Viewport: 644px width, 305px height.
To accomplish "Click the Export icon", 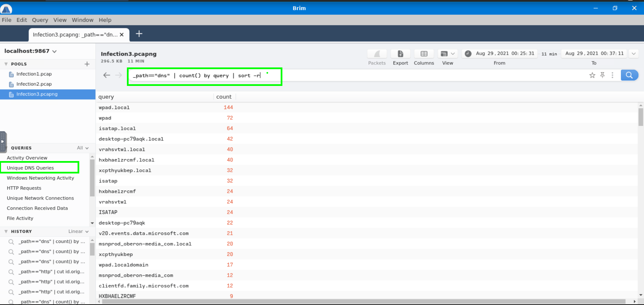I will pyautogui.click(x=400, y=54).
